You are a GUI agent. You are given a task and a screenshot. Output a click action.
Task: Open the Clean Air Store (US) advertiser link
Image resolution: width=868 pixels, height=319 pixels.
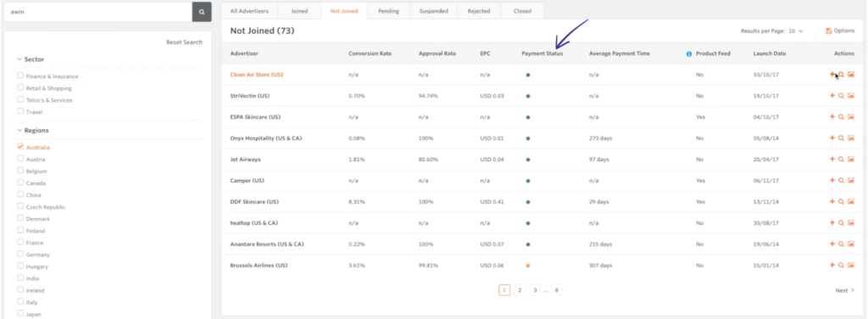tap(256, 75)
